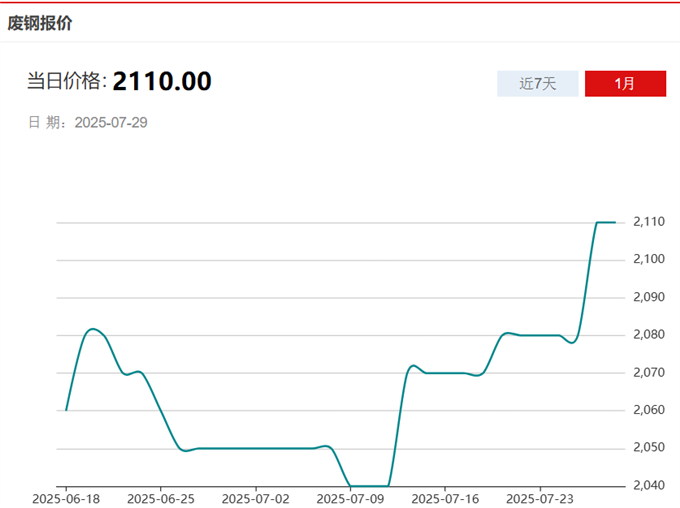Click the date text 2025-07-29

click(x=111, y=122)
